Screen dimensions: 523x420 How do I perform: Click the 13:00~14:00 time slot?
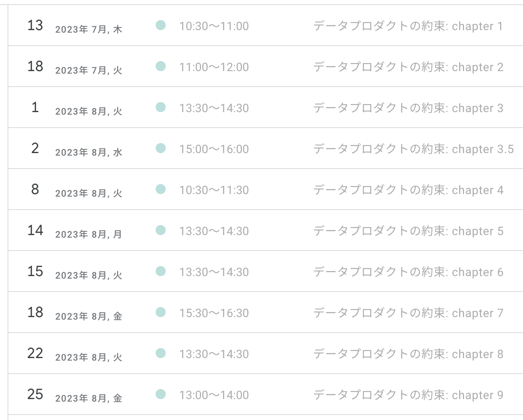[x=214, y=395]
